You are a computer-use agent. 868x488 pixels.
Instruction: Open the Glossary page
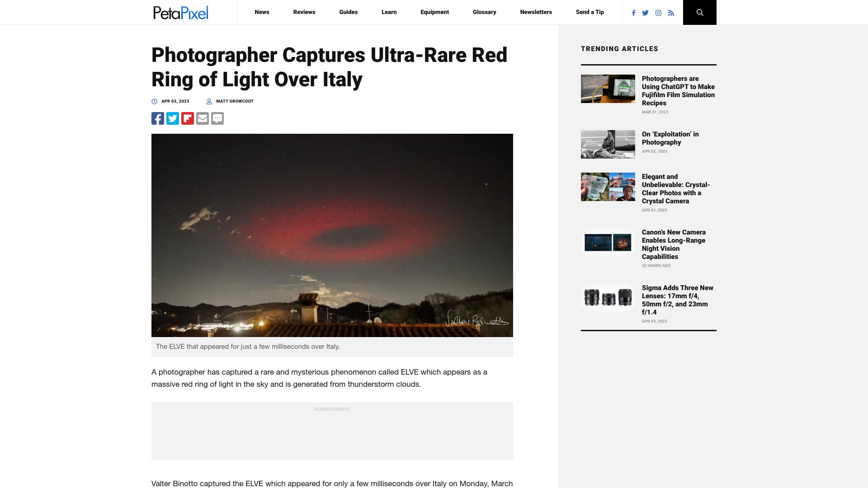click(x=485, y=12)
